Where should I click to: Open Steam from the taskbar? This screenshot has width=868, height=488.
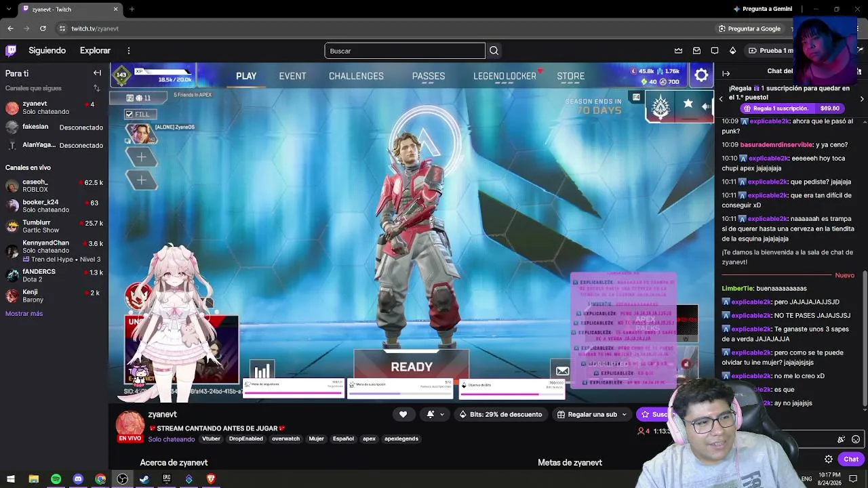coord(144,479)
